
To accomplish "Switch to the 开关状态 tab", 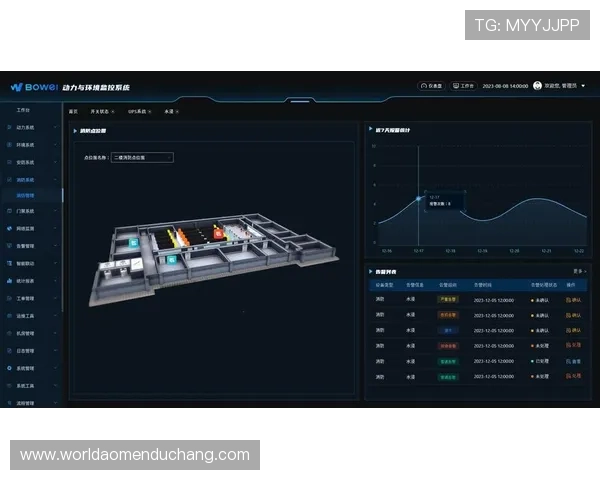I will 101,111.
